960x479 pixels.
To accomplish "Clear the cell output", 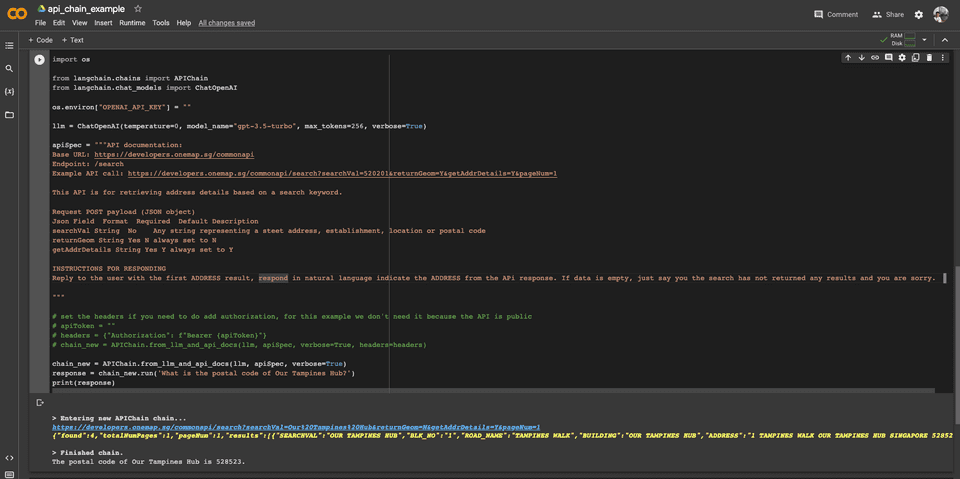I will point(40,403).
